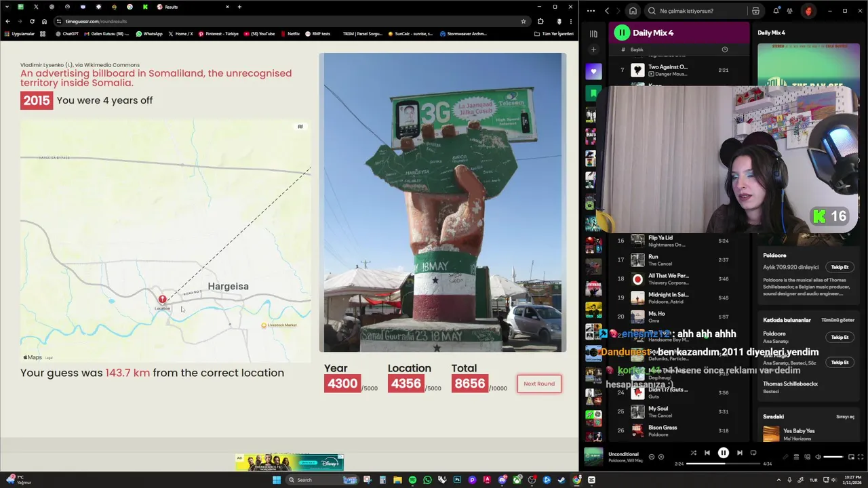Mute Spotify with the speaker icon
The image size is (868, 488).
click(x=818, y=457)
